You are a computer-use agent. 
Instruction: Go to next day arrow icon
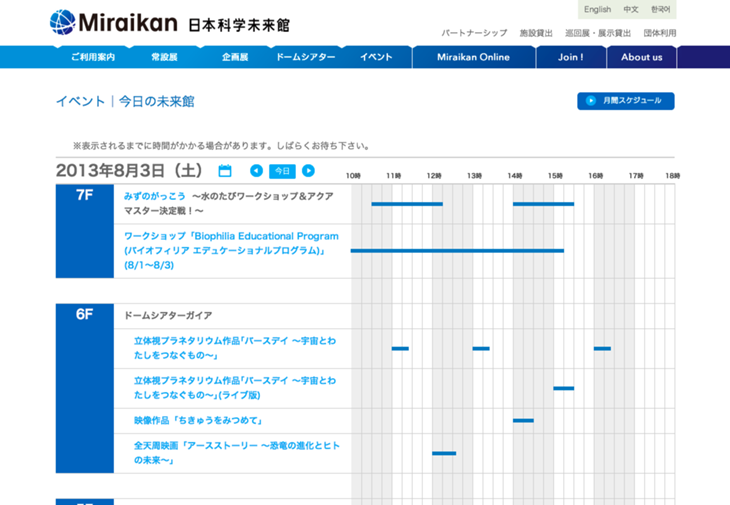click(308, 171)
